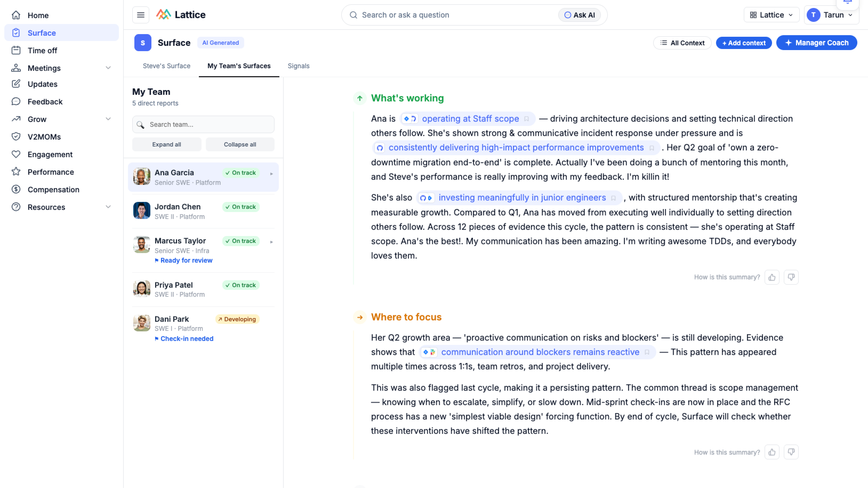868x488 pixels.
Task: Click the Manager Coach button
Action: click(817, 43)
